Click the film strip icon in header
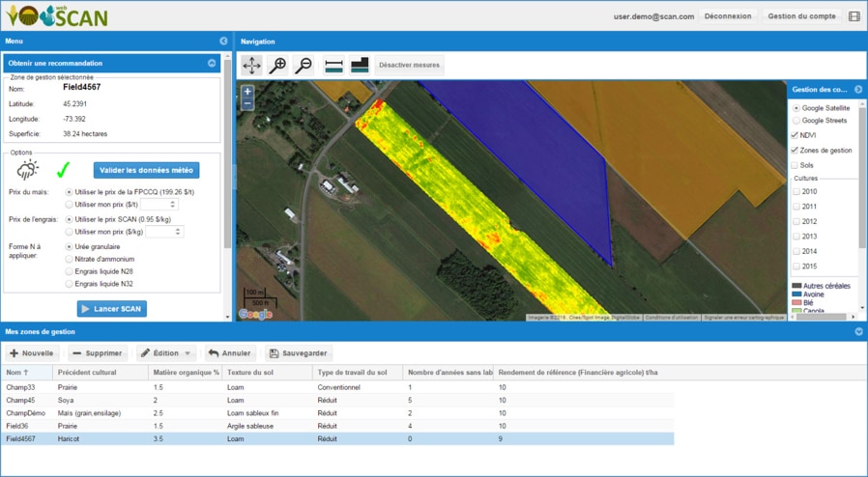 coord(854,16)
